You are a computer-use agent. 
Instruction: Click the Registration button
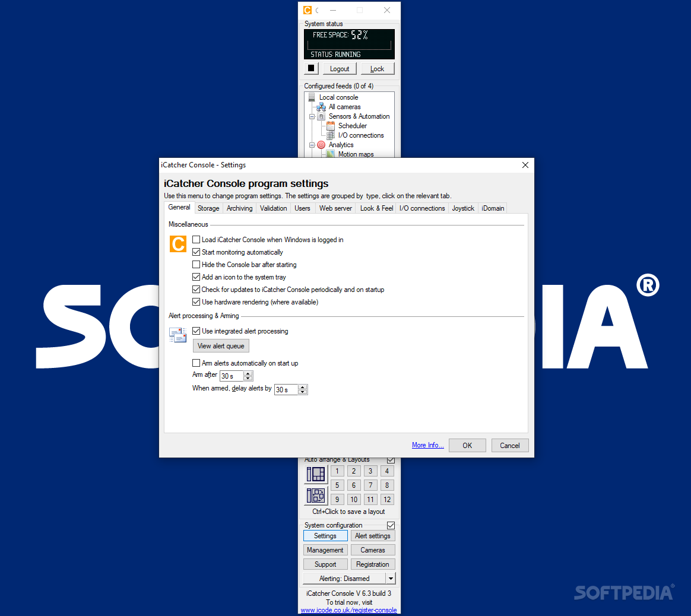tap(373, 564)
